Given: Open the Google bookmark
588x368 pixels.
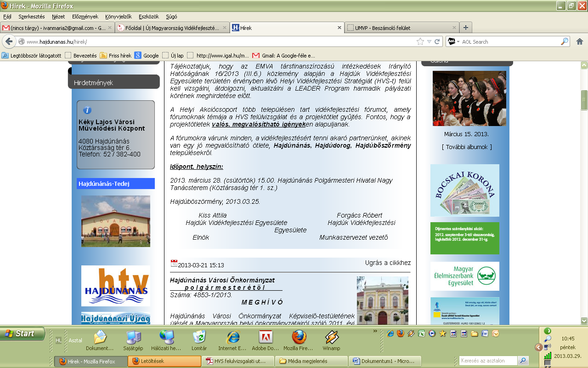Looking at the screenshot, I should coord(147,55).
